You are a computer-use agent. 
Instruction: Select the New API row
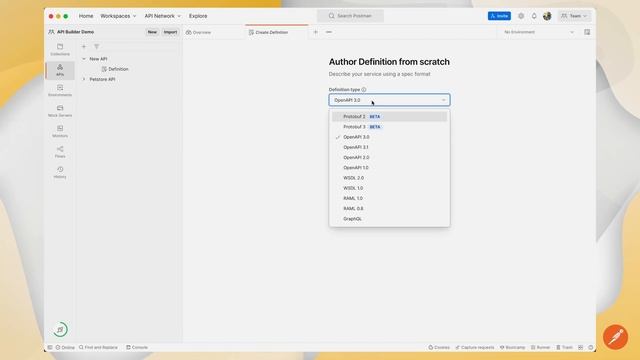click(129, 59)
